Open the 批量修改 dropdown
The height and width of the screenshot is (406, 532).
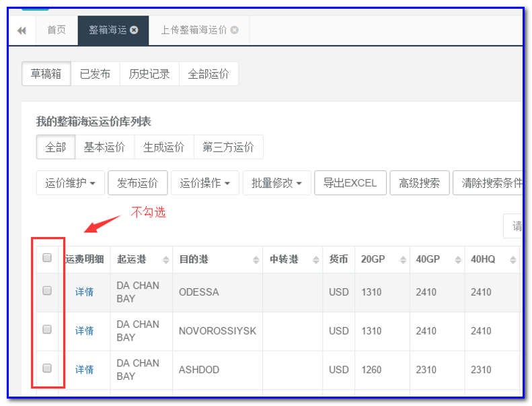pyautogui.click(x=276, y=183)
